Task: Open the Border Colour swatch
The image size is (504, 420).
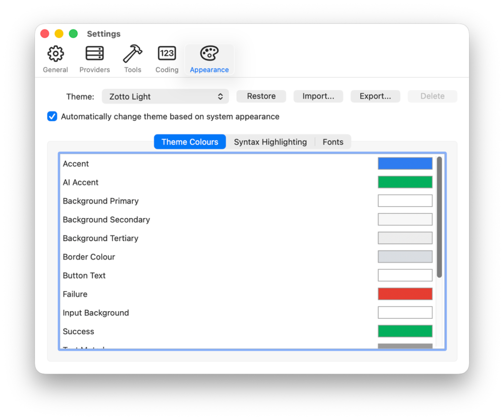Action: click(405, 257)
